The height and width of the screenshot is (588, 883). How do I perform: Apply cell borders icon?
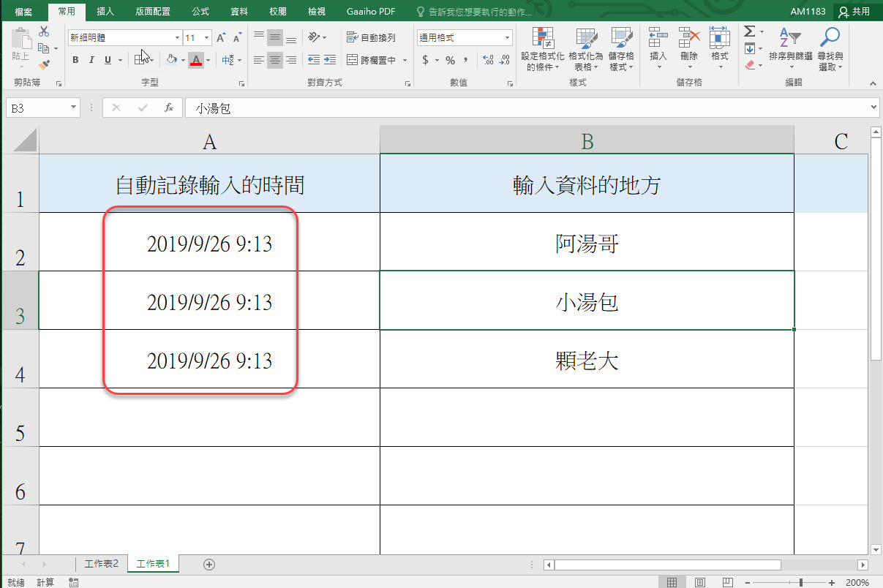click(x=140, y=60)
